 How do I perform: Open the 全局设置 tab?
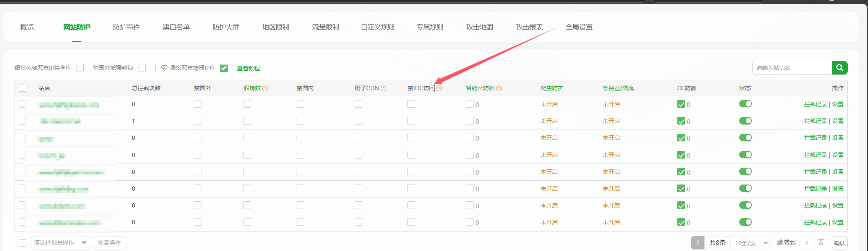click(579, 27)
